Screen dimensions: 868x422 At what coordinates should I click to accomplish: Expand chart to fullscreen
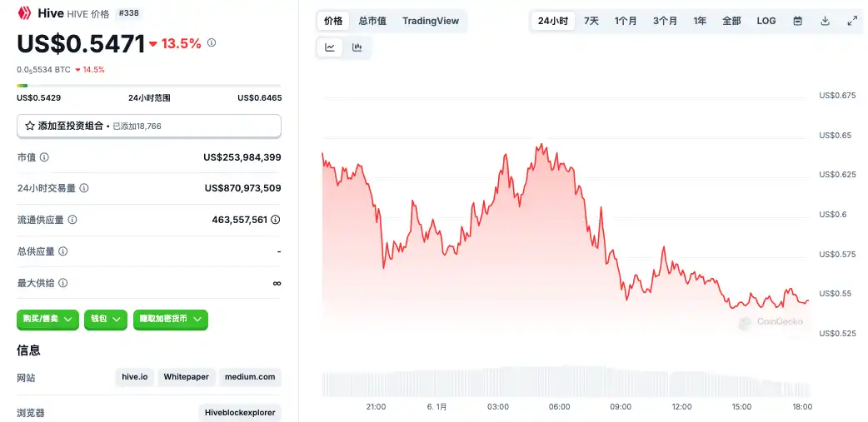coord(852,21)
